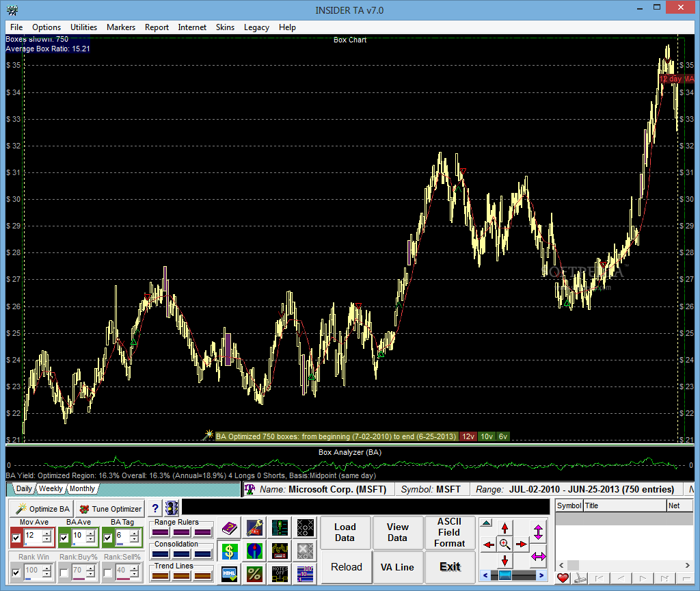This screenshot has height=591, width=700.
Task: Click the Symbol column header
Action: point(569,505)
